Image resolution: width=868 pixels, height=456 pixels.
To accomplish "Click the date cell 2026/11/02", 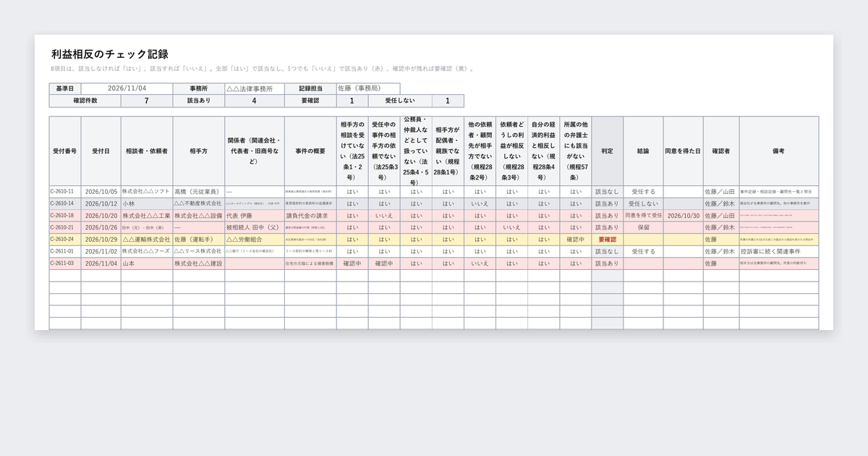I will [101, 252].
